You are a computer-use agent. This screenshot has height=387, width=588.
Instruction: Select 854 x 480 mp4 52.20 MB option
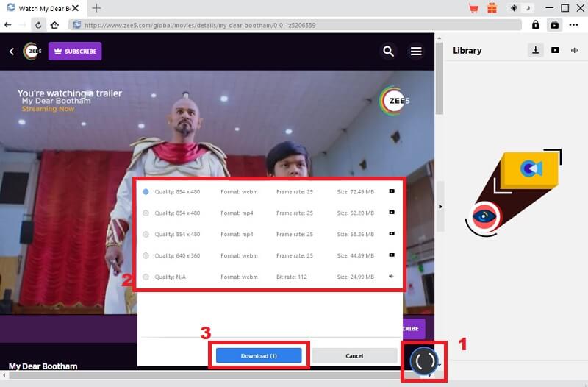[146, 213]
